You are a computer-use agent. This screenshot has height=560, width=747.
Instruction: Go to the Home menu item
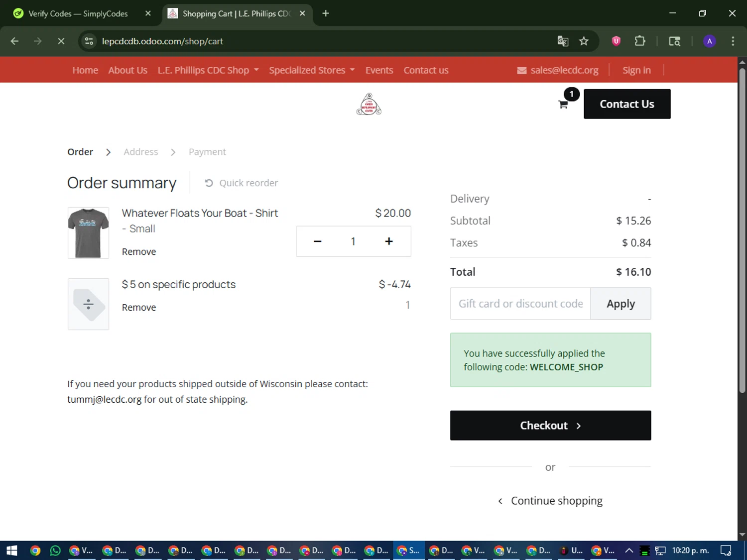[85, 70]
